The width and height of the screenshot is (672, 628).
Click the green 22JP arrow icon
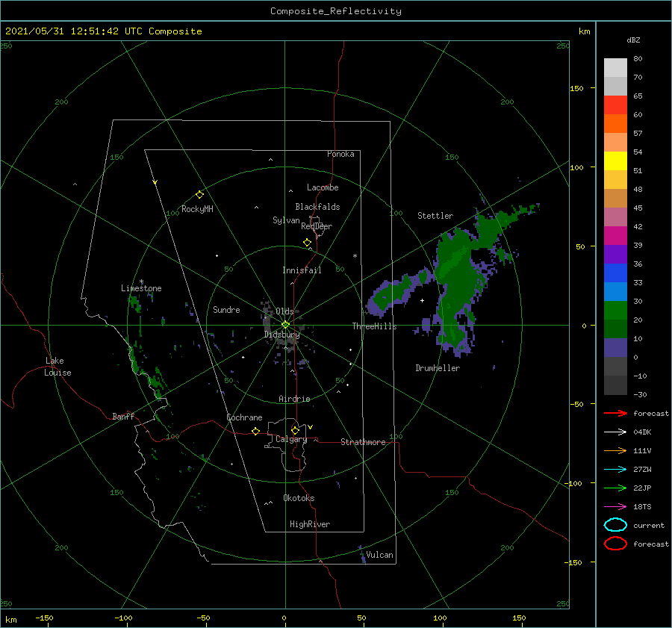(615, 488)
